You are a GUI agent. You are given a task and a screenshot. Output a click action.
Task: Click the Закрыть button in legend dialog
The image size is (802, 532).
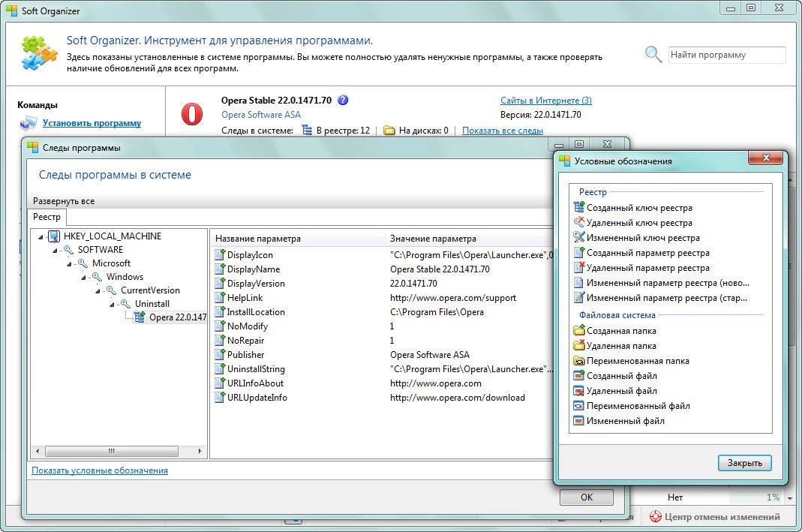pyautogui.click(x=745, y=462)
